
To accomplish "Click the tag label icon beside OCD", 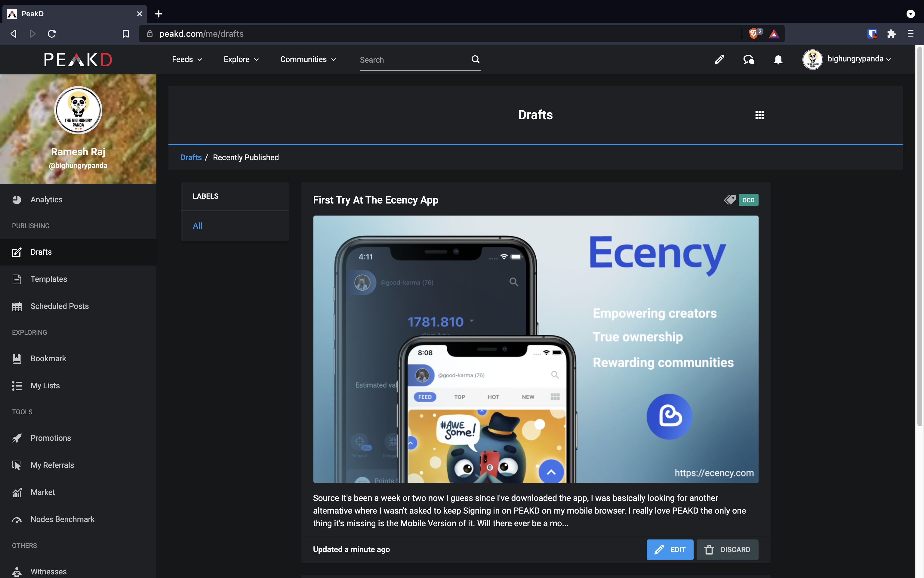I will 730,200.
